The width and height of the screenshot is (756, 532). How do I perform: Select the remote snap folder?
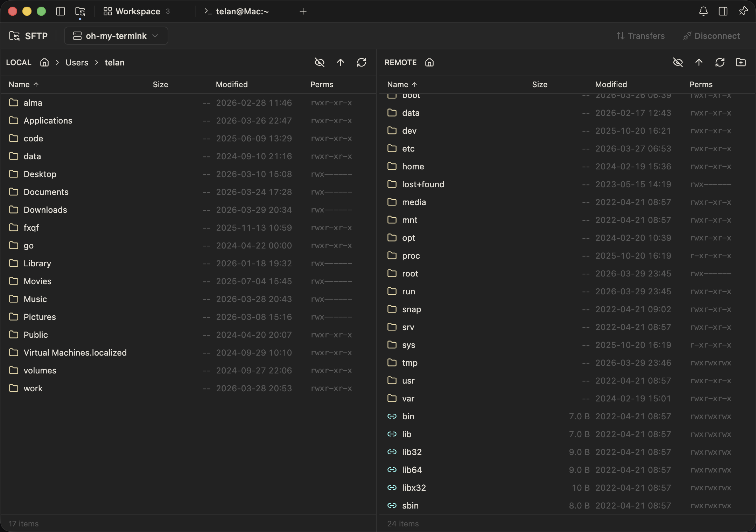tap(567, 309)
